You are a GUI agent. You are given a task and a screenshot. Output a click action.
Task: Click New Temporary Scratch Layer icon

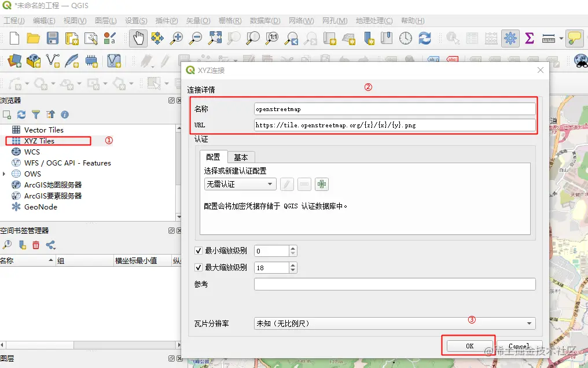91,61
